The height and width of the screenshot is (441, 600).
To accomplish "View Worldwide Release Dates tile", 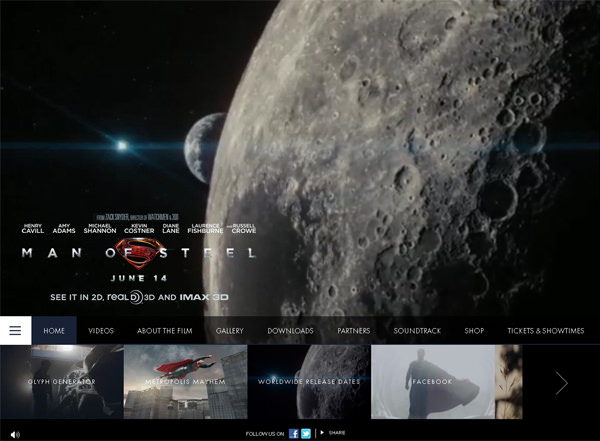I will 309,382.
